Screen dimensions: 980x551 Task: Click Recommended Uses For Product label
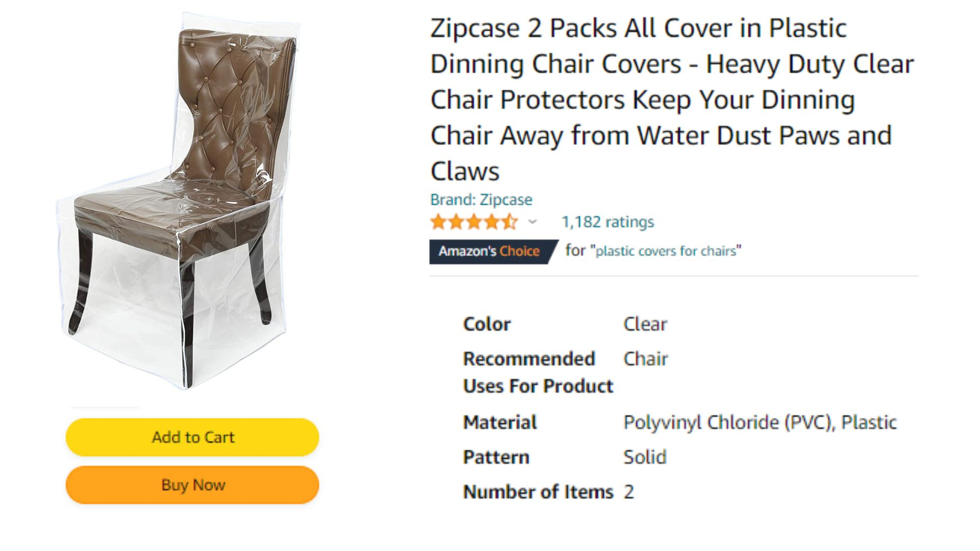538,372
